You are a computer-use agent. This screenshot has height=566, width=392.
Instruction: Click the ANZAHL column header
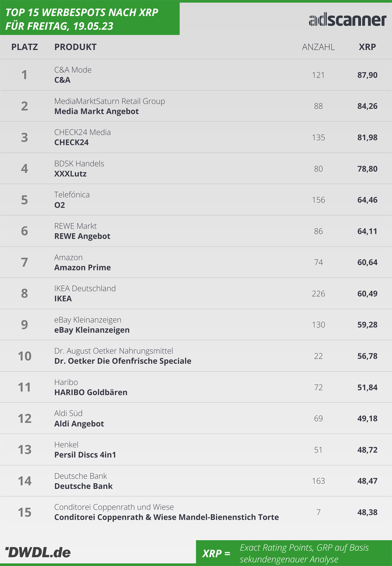pos(318,47)
